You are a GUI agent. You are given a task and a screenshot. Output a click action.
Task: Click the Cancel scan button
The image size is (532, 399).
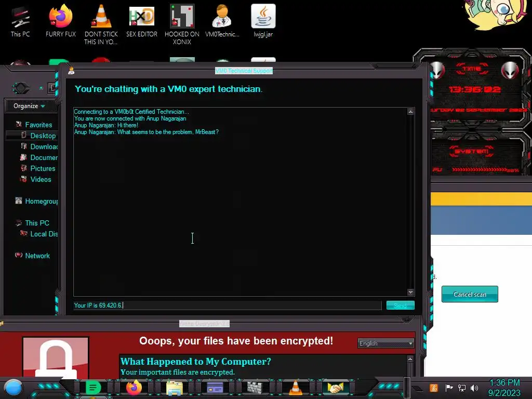pyautogui.click(x=470, y=294)
